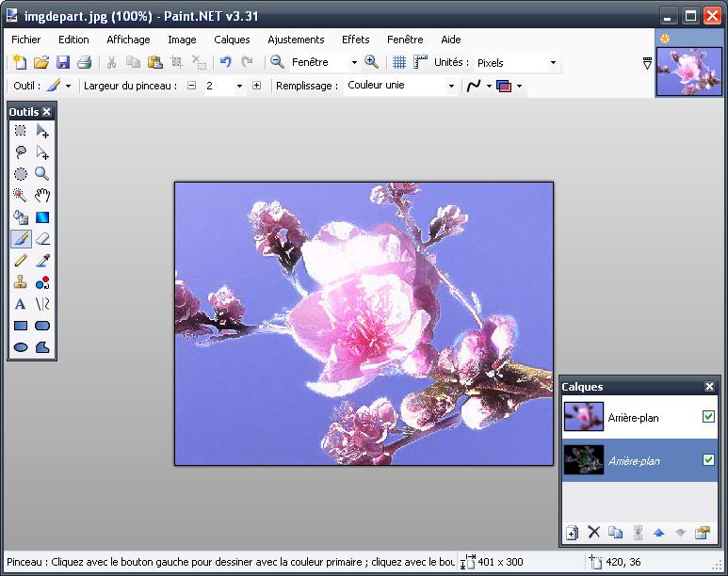Viewport: 728px width, 576px height.
Task: Uncheck visibility of the selected bottom layer
Action: 708,460
